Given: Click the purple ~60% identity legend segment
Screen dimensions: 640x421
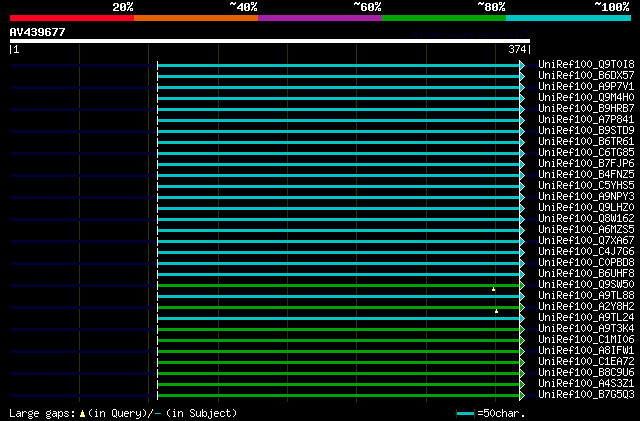Looking at the screenshot, I should (x=320, y=18).
